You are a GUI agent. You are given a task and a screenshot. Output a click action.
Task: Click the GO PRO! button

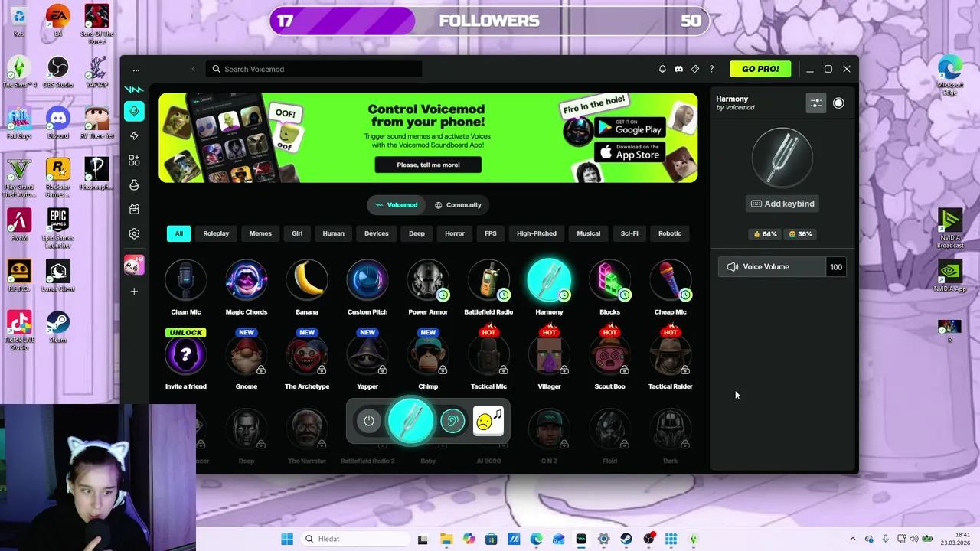pos(760,69)
